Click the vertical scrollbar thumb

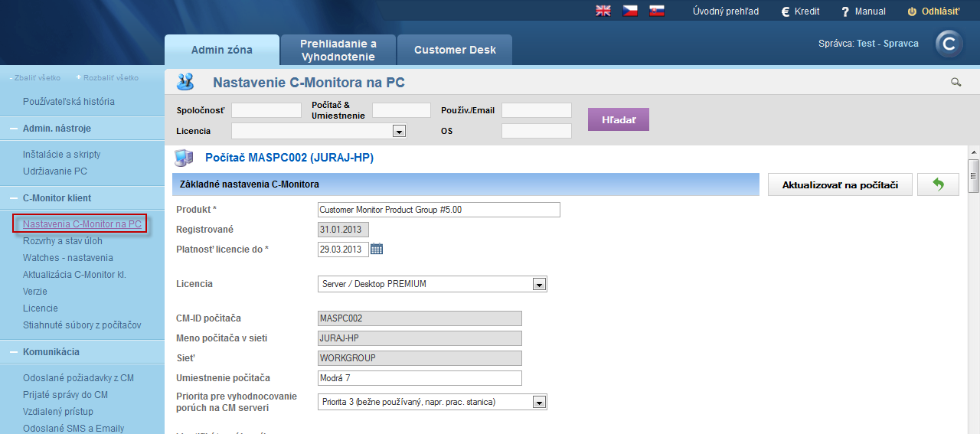pos(973,175)
